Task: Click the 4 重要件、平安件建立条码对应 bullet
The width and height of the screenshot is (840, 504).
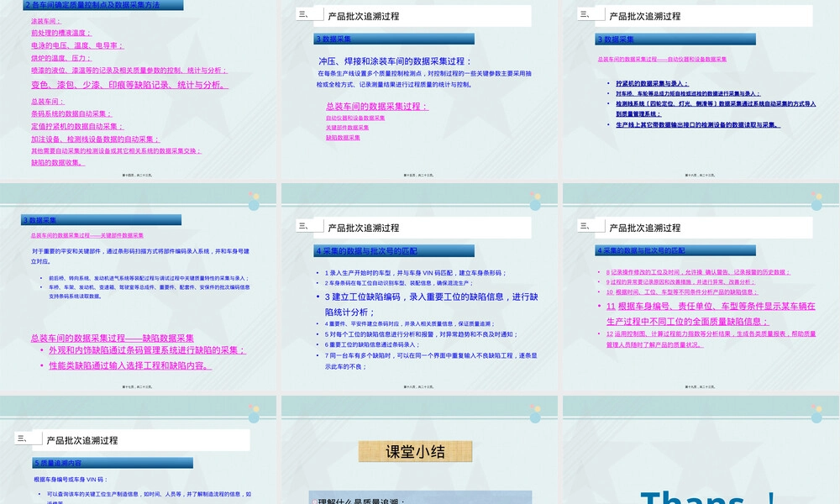Action: [409, 323]
